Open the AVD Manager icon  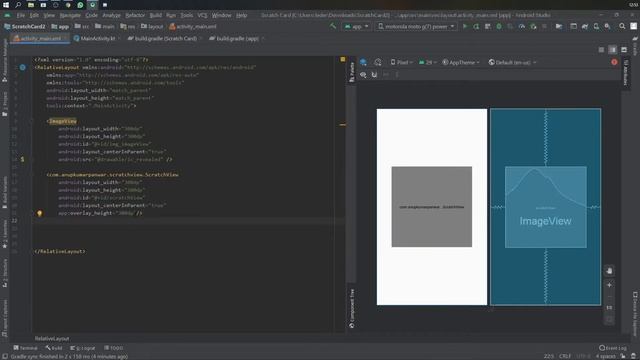point(596,26)
